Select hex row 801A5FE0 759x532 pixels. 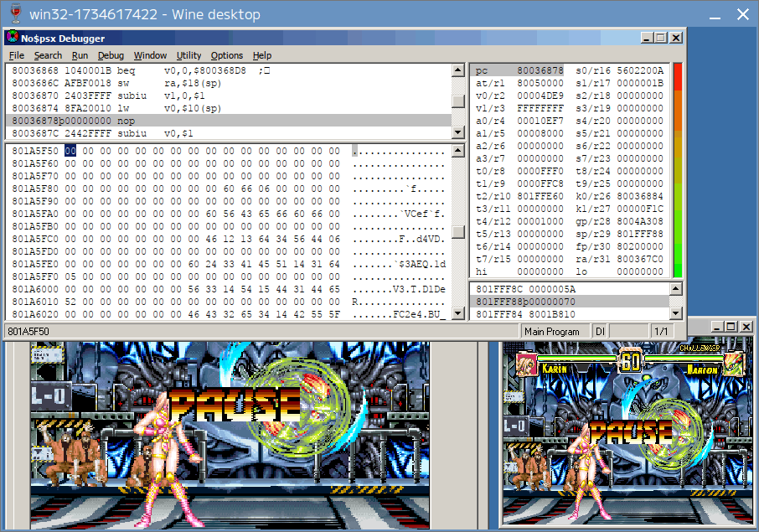point(229,264)
